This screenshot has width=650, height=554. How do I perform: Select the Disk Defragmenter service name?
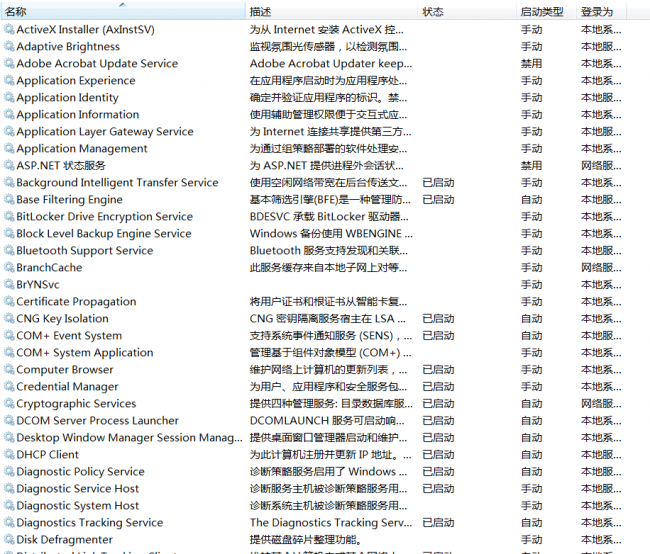[x=64, y=539]
